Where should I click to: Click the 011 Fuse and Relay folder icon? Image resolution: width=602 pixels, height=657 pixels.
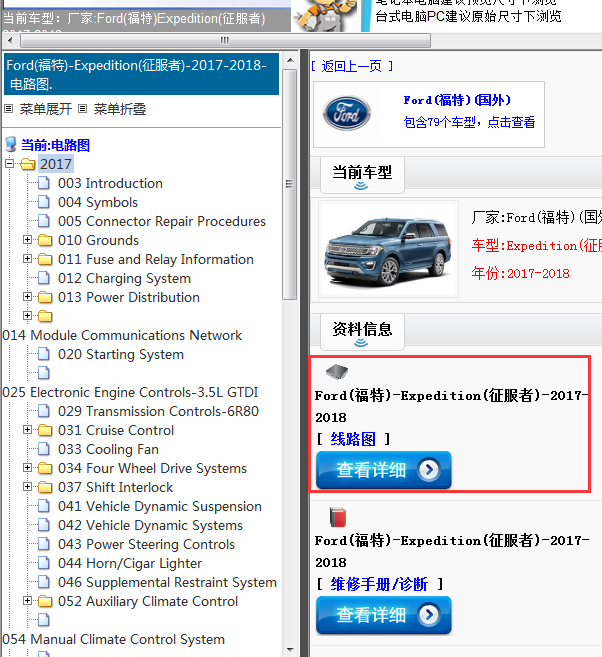[45, 259]
